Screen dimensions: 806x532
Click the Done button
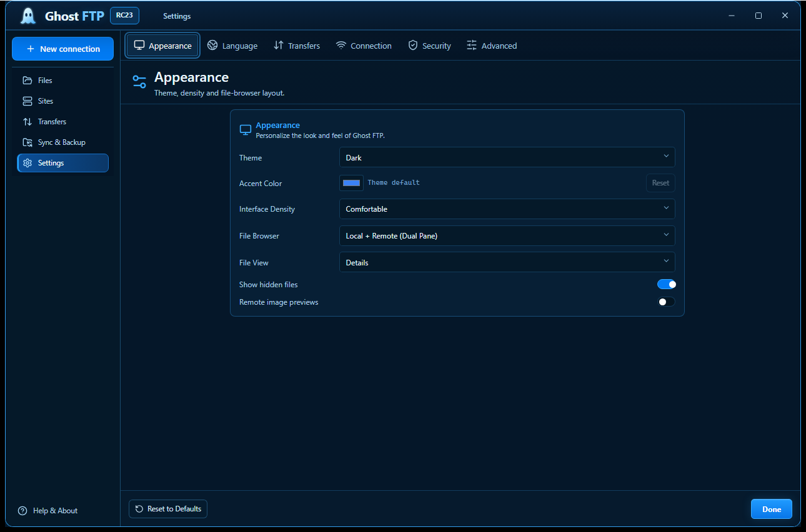click(772, 509)
